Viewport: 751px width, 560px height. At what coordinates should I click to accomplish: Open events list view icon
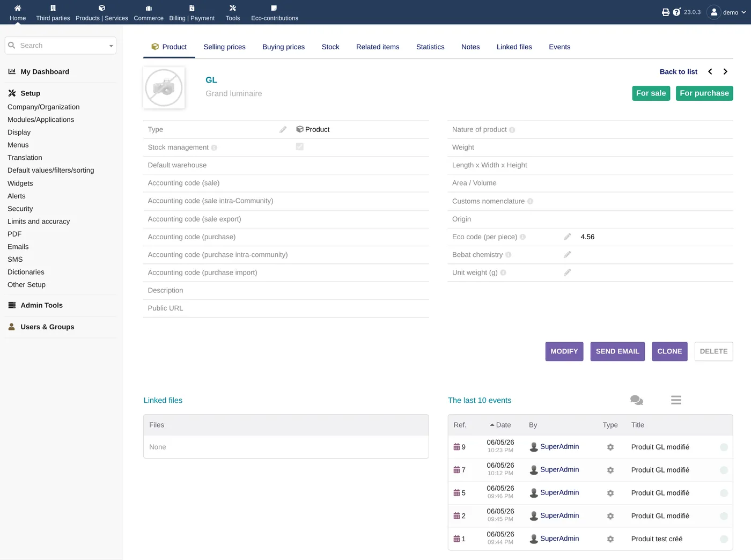click(x=676, y=400)
